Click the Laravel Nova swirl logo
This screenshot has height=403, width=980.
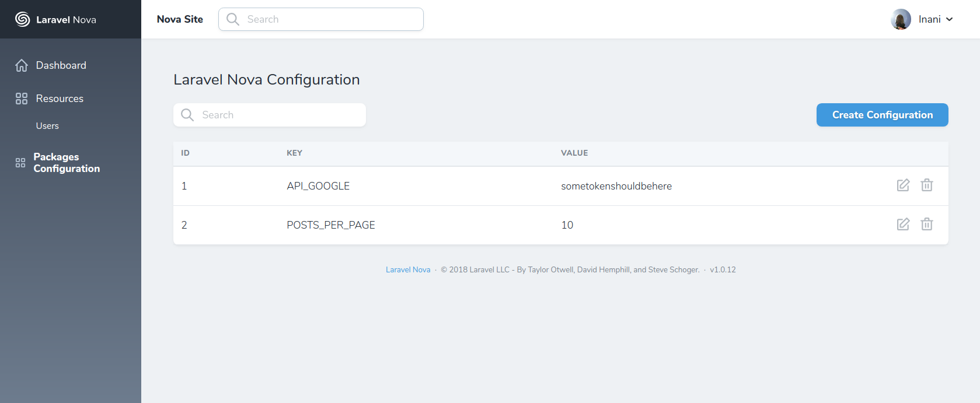(22, 19)
